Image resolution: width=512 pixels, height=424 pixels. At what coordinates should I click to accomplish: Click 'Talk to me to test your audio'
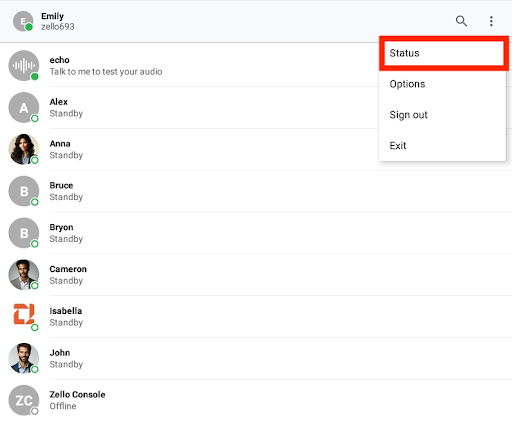(x=106, y=72)
